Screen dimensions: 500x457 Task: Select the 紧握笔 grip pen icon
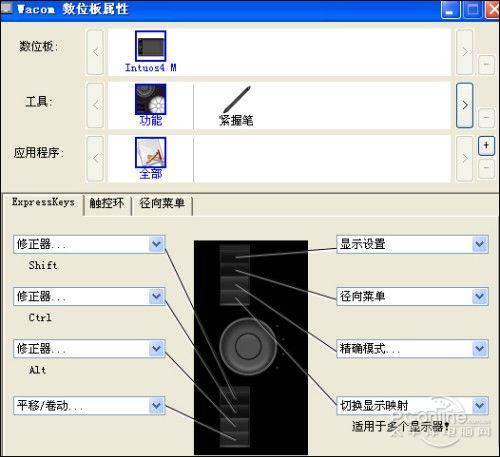click(236, 100)
